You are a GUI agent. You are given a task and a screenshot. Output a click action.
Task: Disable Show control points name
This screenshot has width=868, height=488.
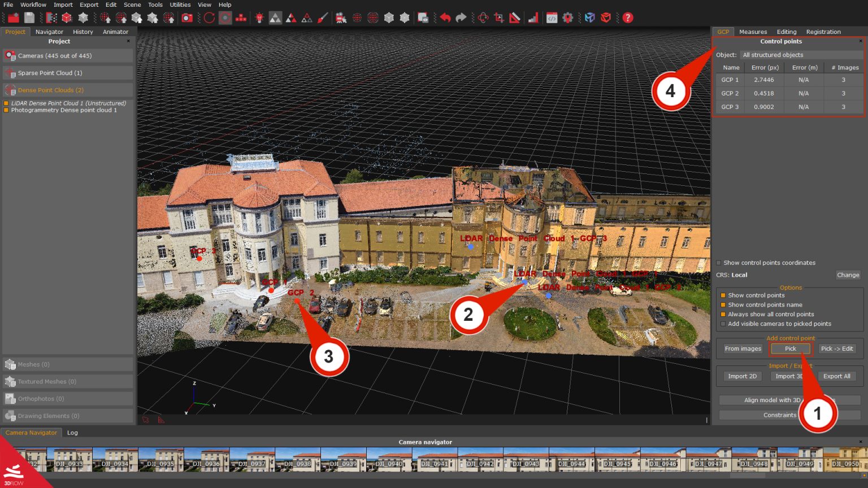(x=723, y=304)
